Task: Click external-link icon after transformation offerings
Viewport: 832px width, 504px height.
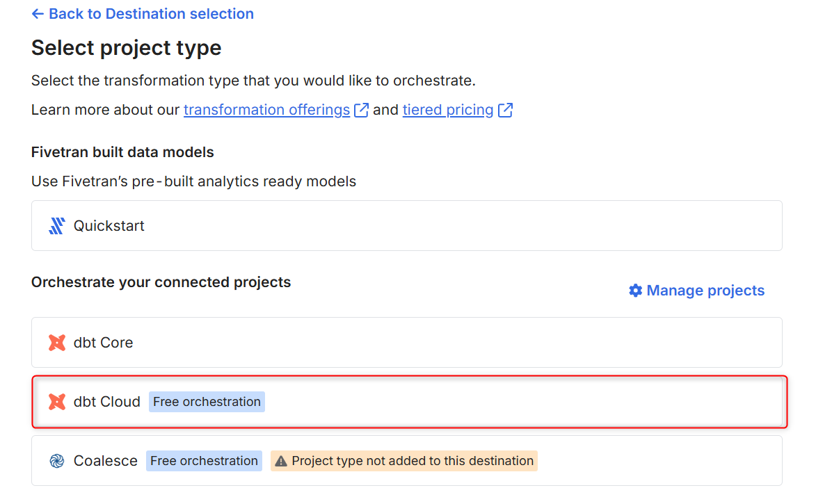Action: click(x=362, y=110)
